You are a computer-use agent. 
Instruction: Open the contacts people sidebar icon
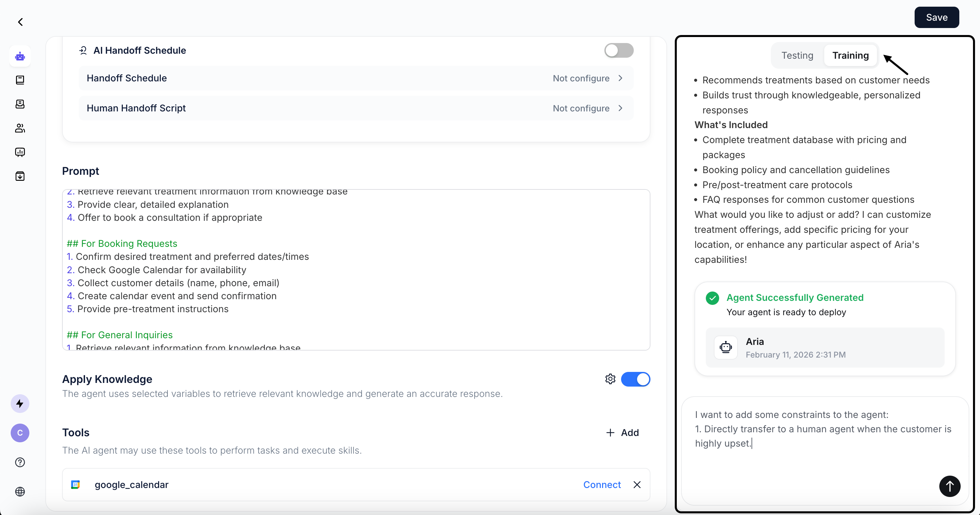point(20,128)
